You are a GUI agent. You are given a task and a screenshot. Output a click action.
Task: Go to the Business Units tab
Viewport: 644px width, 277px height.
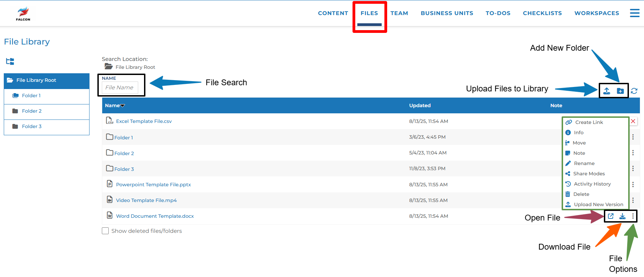447,13
